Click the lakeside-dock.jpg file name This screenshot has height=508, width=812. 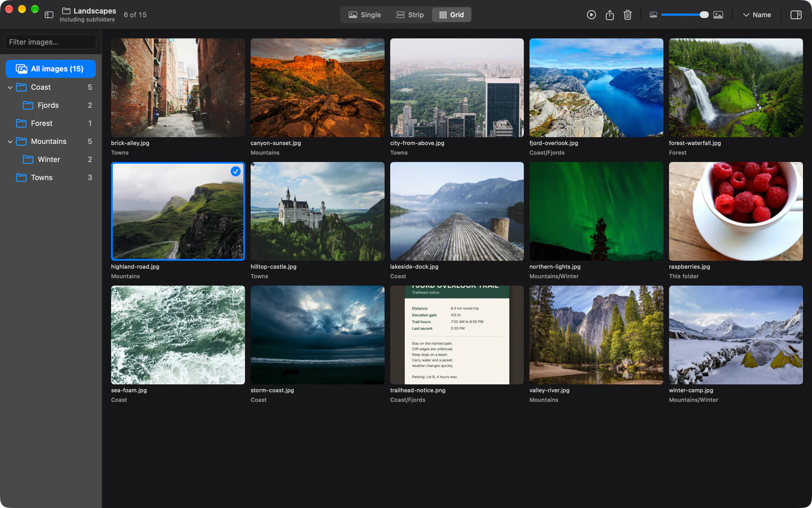click(x=414, y=267)
